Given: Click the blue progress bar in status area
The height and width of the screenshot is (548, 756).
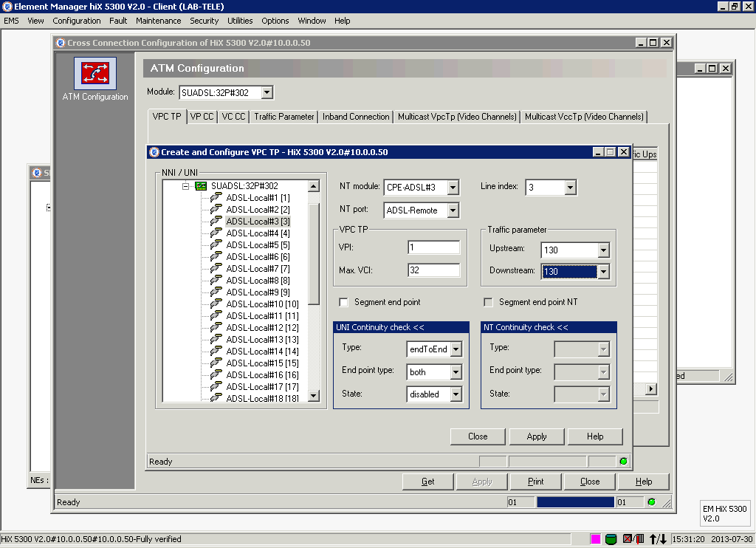Looking at the screenshot, I should 575,502.
